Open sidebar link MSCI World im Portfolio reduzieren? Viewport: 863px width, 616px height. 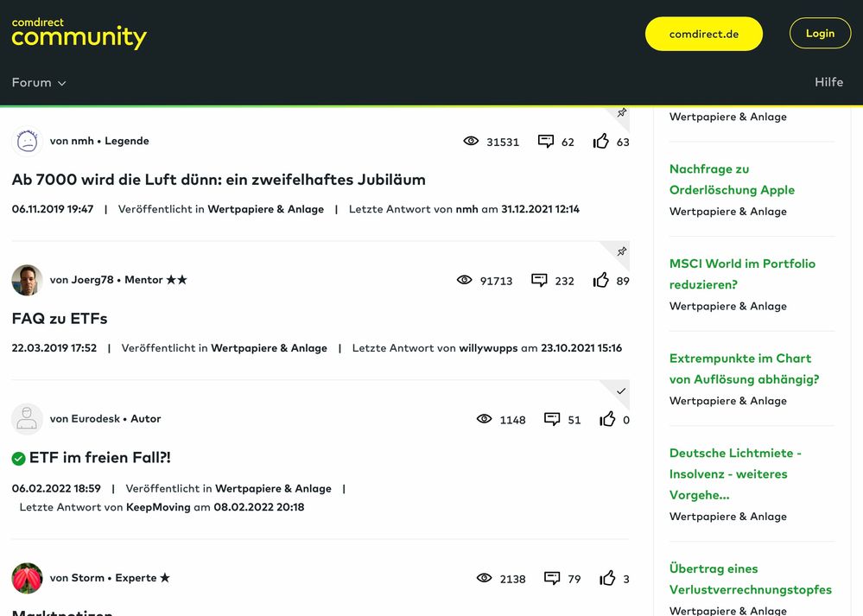pos(742,274)
